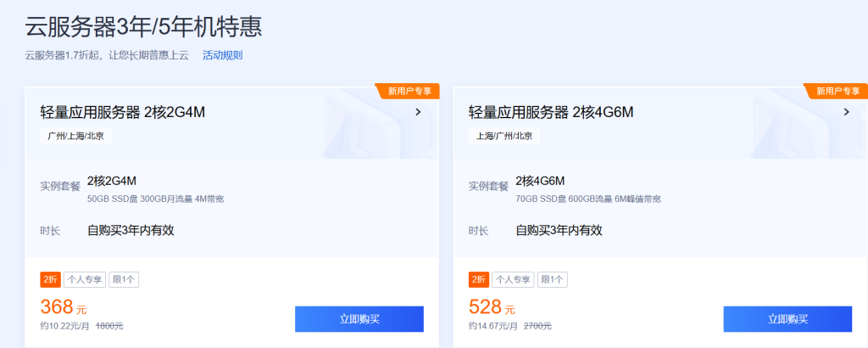Viewport: 868px width, 348px height.
Task: Click 立即购买 for the 368元 server
Action: pos(359,319)
